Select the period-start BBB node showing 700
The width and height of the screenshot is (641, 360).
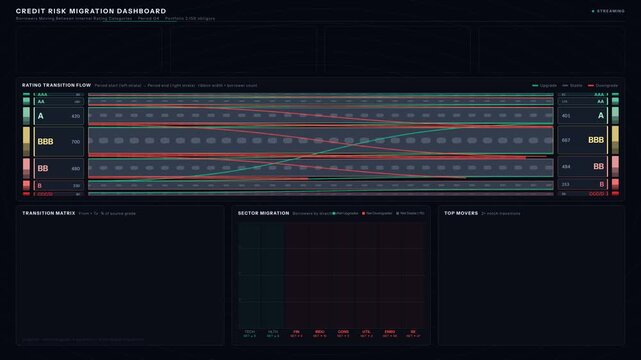59,141
